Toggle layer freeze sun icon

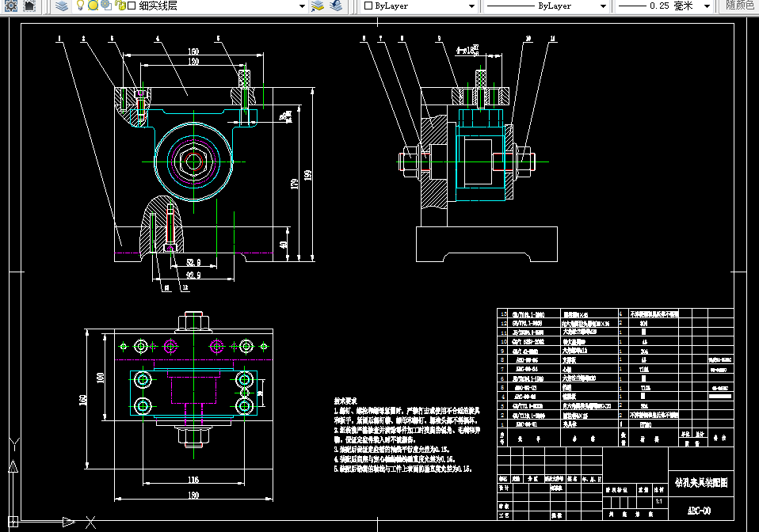click(93, 6)
